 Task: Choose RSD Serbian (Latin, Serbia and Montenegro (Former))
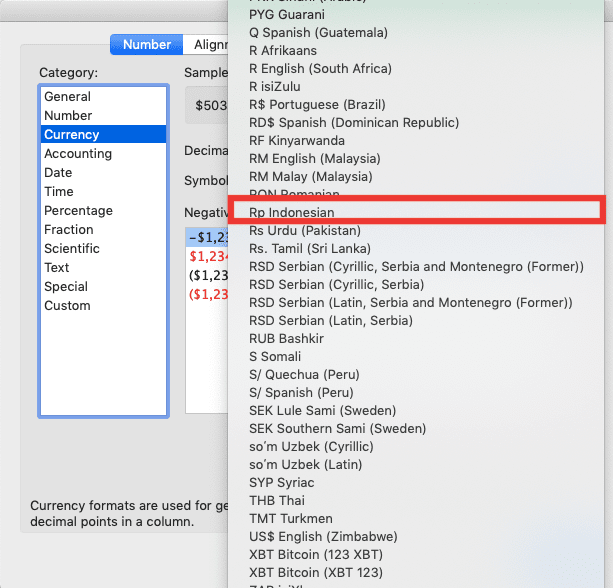(416, 302)
